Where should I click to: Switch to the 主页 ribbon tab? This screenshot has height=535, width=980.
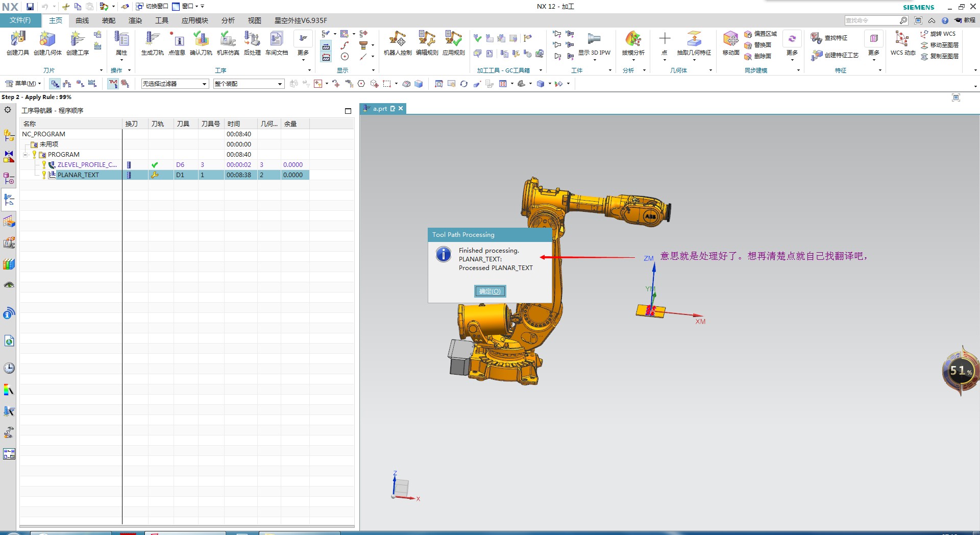(56, 20)
